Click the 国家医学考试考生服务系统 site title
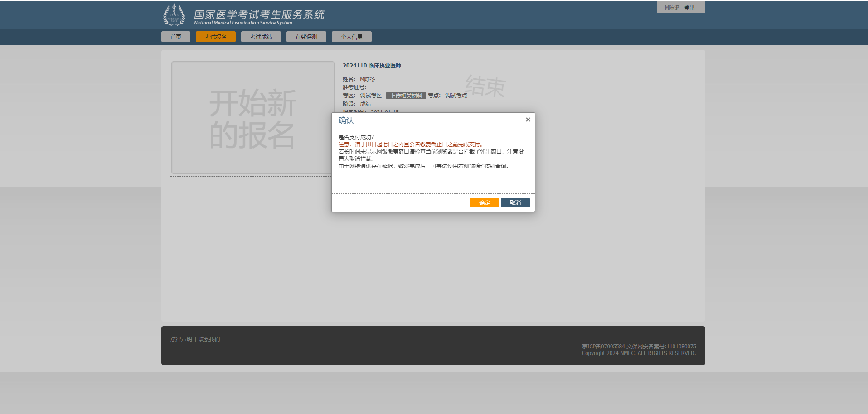 point(259,15)
